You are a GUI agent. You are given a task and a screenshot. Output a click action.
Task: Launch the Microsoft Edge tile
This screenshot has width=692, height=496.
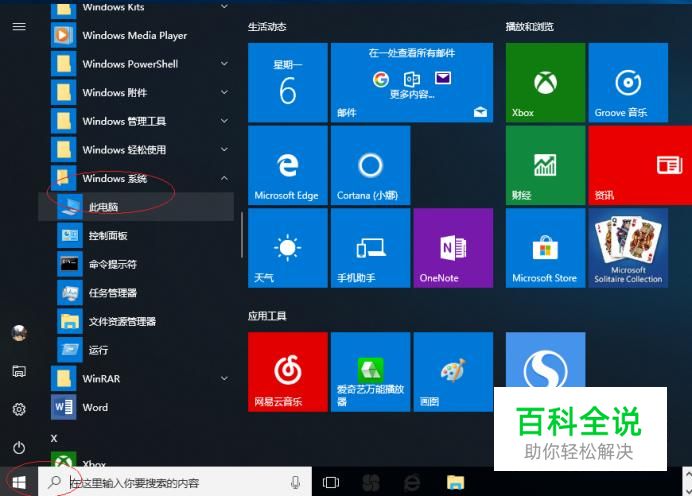(287, 165)
